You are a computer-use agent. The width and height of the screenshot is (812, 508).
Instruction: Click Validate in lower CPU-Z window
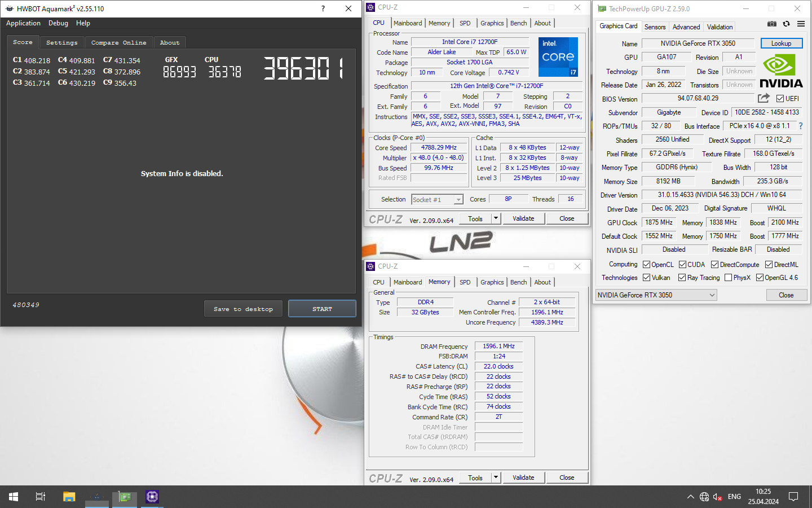[x=523, y=478]
